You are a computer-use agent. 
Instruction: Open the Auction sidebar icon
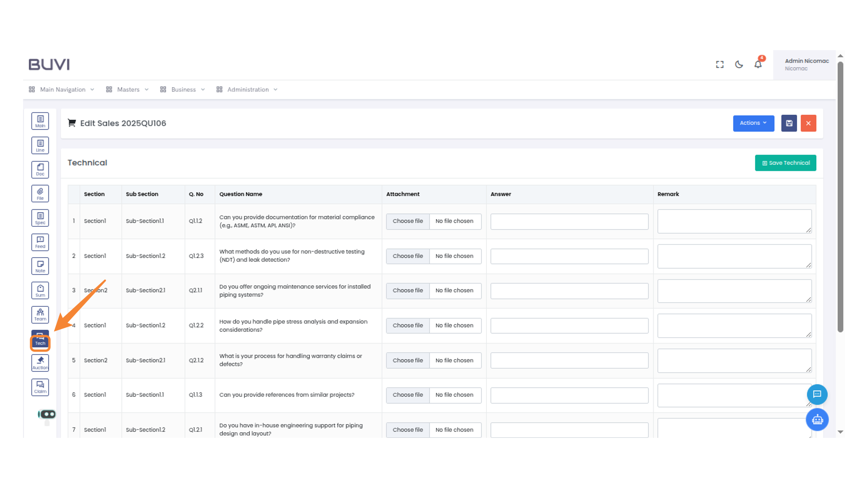[40, 363]
